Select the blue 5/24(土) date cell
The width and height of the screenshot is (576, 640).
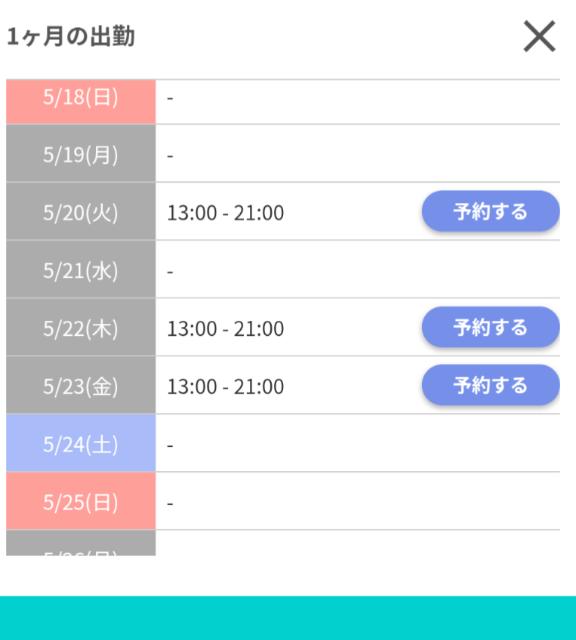(x=81, y=443)
